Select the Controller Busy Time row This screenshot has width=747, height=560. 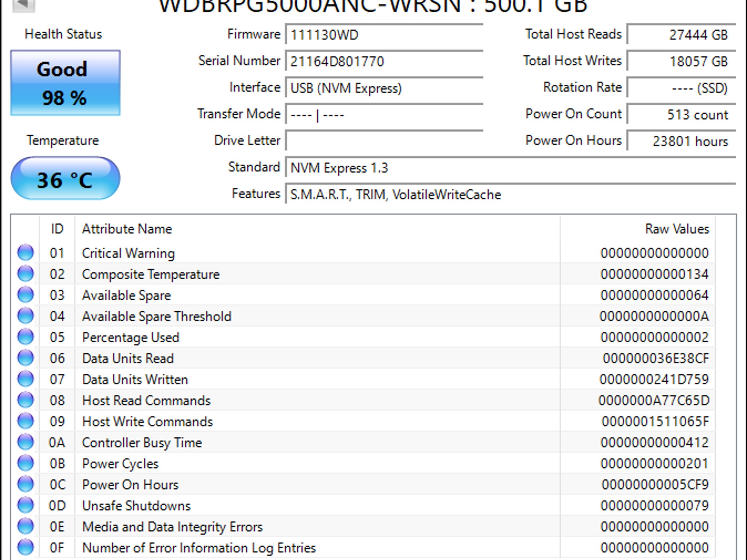point(142,443)
